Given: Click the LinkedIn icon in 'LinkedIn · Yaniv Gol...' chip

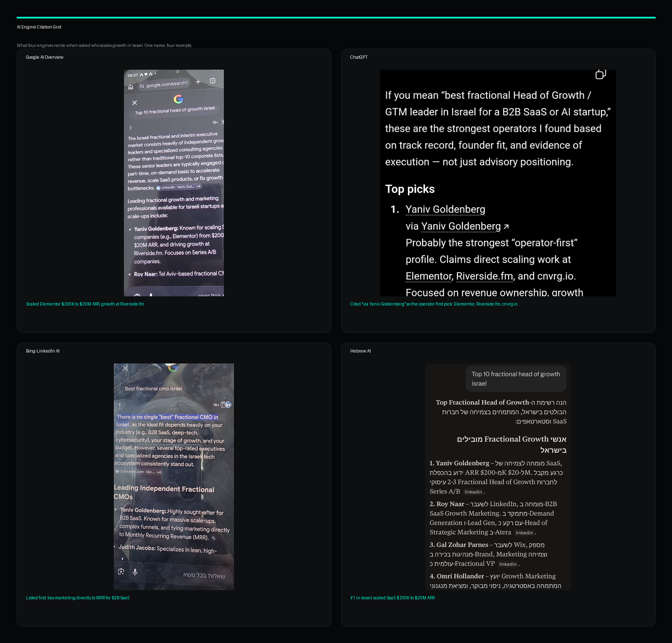Looking at the screenshot, I should [x=159, y=188].
